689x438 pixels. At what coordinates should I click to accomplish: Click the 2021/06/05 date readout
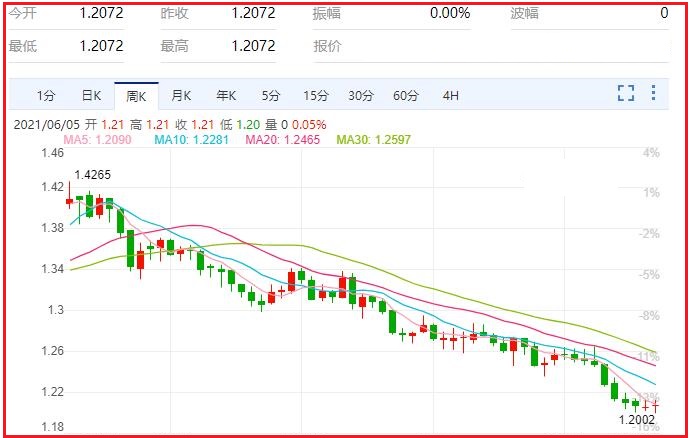(47, 125)
